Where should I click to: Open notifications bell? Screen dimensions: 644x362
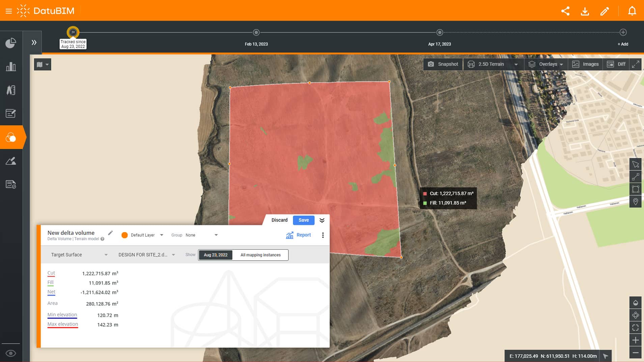click(632, 11)
